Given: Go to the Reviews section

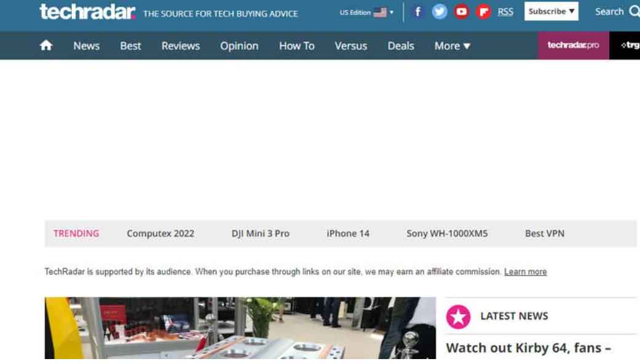Looking at the screenshot, I should coord(181,45).
